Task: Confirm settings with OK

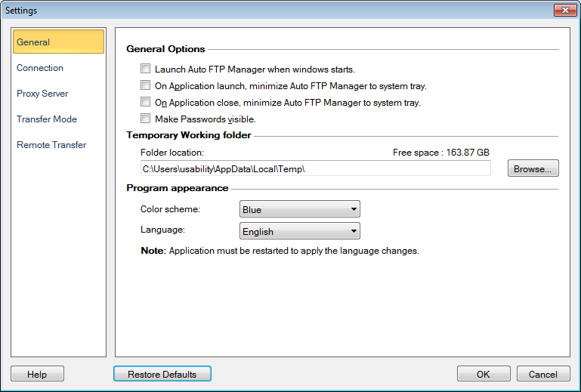Action: point(484,374)
